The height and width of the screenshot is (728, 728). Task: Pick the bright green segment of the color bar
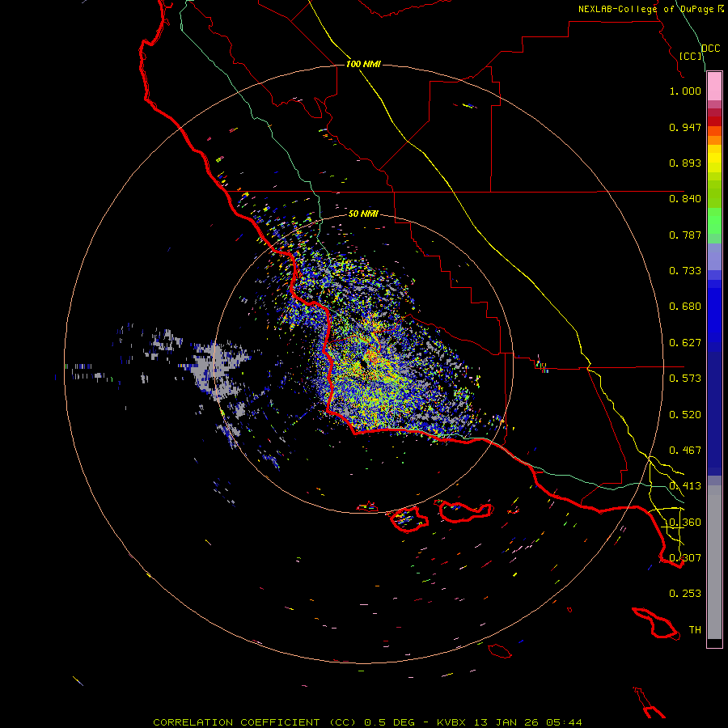point(714,221)
